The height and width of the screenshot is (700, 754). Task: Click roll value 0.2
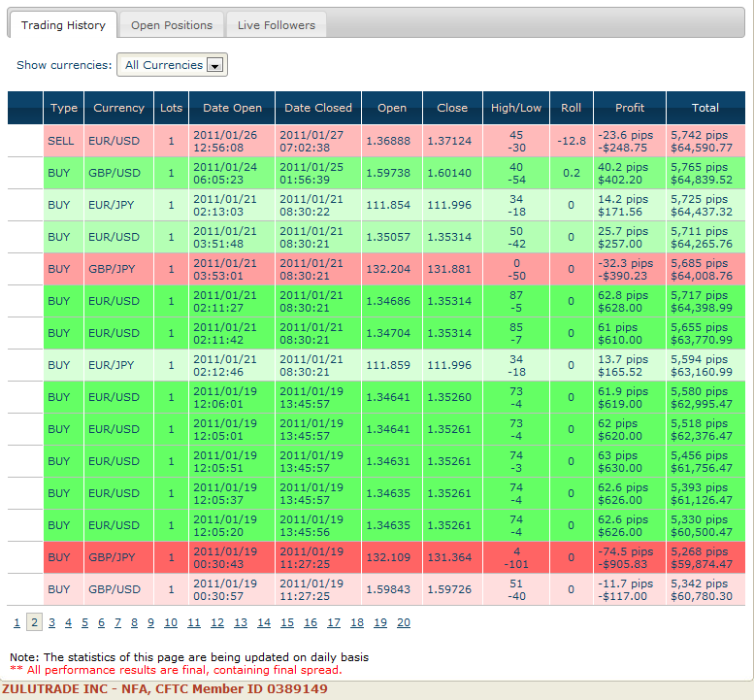572,173
